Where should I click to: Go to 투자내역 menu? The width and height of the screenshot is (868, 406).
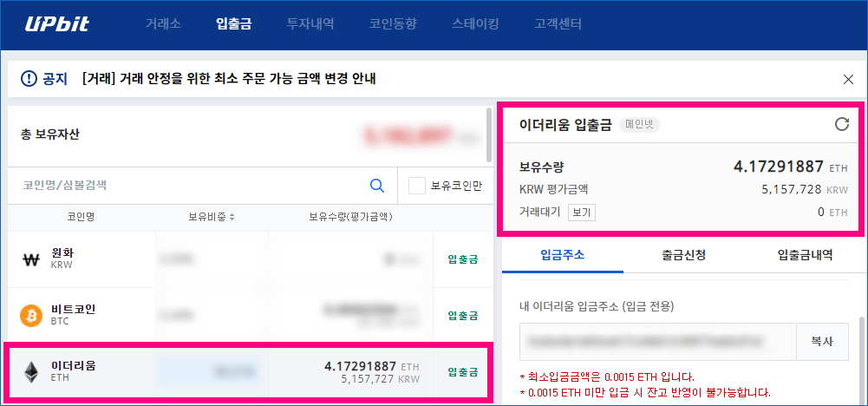click(310, 23)
